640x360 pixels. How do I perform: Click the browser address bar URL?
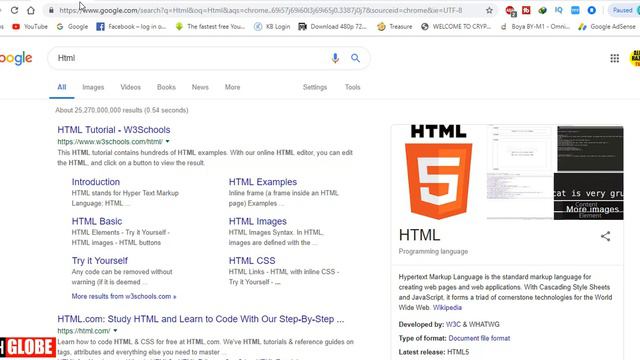260,10
